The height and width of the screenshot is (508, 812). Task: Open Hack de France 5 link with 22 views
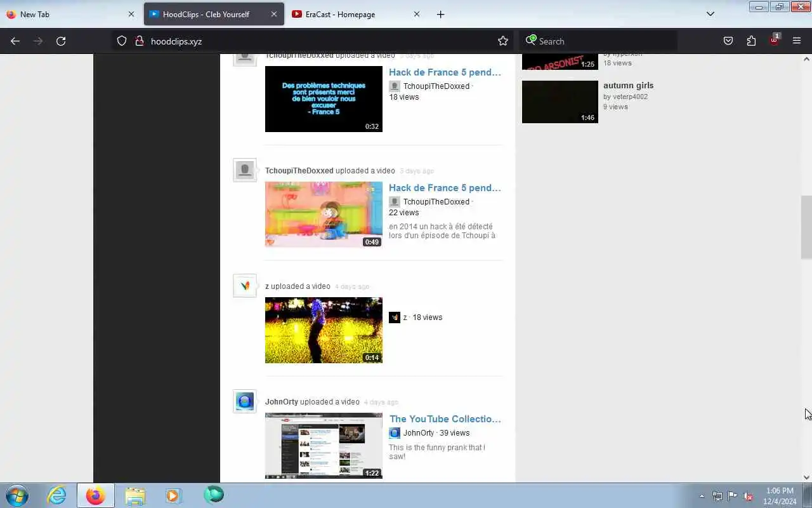(445, 188)
